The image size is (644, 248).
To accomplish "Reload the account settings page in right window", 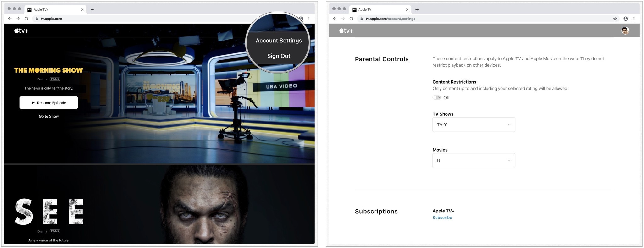I will tap(351, 19).
